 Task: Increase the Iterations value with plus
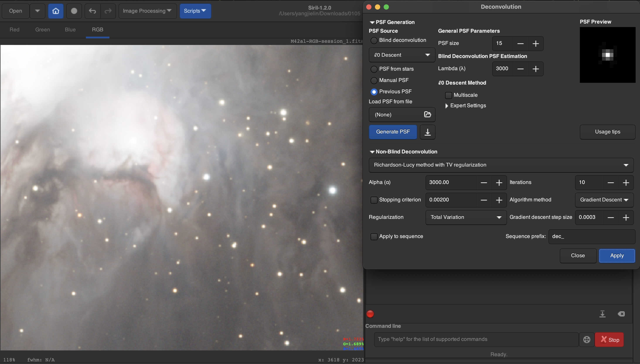click(x=626, y=182)
